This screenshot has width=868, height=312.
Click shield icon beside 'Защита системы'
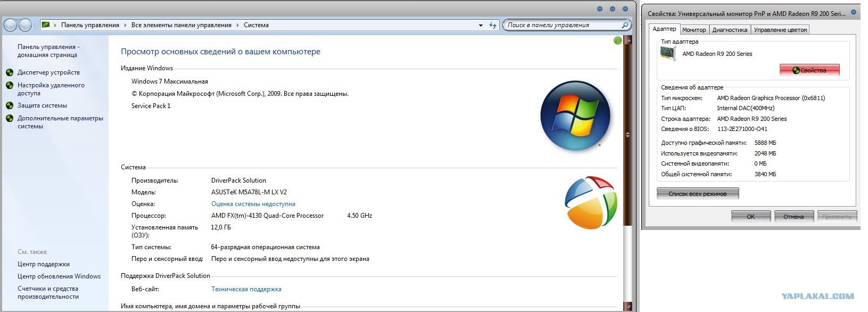(10, 105)
